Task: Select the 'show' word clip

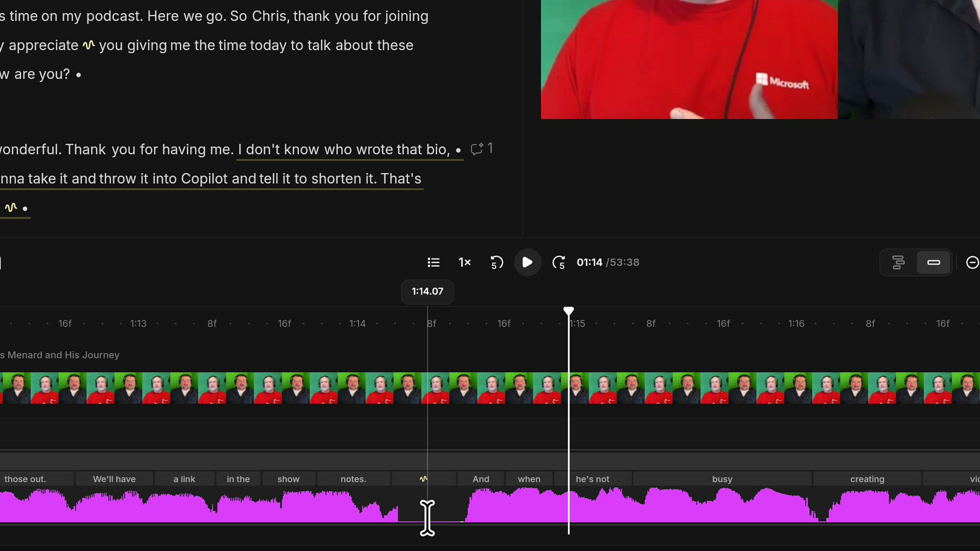Action: click(x=288, y=479)
